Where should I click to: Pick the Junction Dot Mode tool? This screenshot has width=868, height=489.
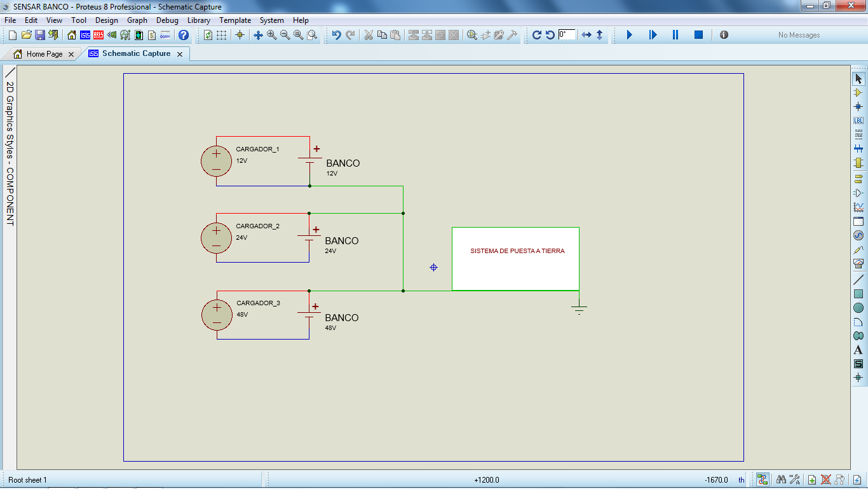[858, 107]
